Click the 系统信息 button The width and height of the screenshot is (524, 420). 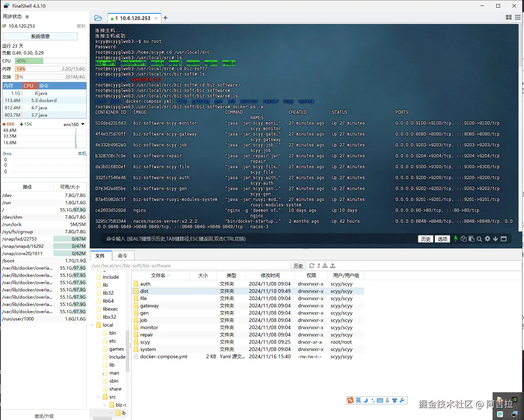click(40, 36)
